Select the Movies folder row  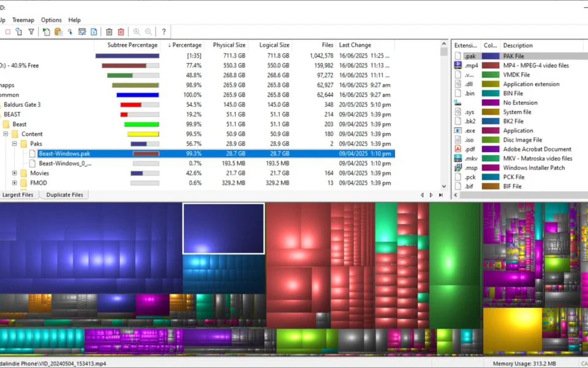tap(197, 173)
